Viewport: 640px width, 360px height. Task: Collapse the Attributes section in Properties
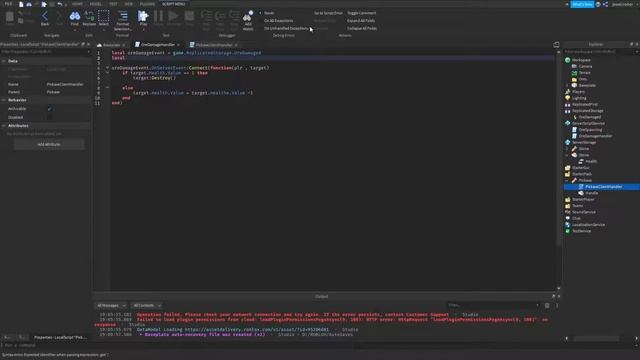(4, 126)
